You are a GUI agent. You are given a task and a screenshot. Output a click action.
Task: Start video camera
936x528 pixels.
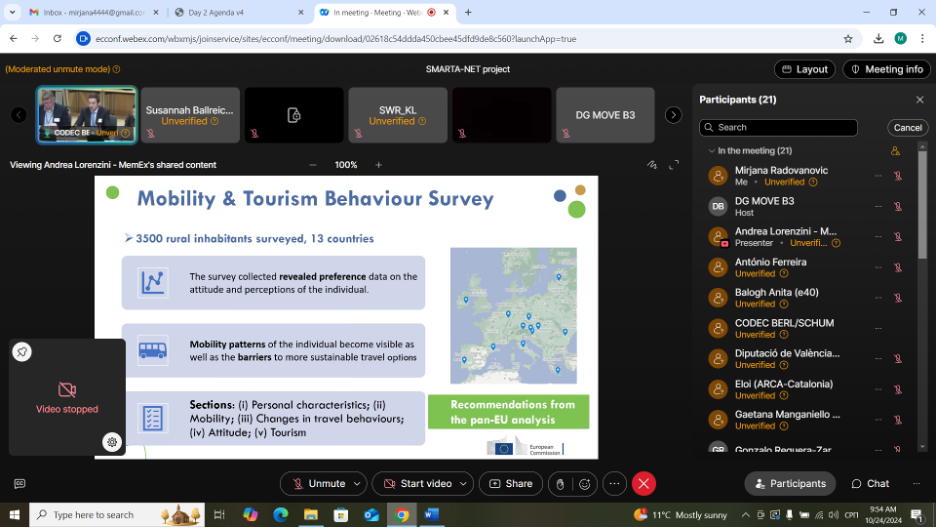pos(416,484)
